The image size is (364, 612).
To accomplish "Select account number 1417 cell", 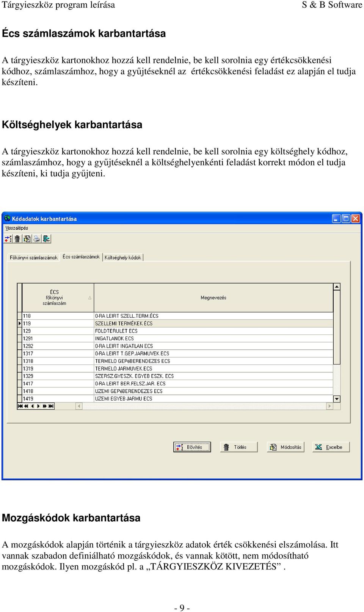I will (x=58, y=384).
